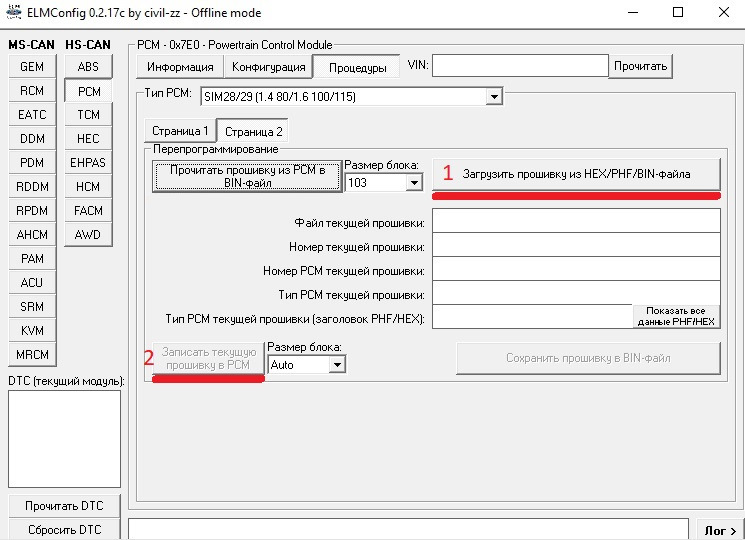Click the ELMConfig title bar app icon
Viewport: 745px width, 540px height.
point(14,12)
